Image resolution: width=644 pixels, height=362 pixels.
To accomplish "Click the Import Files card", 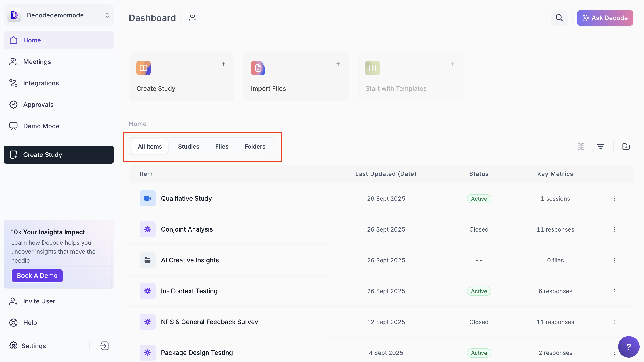I will tap(296, 77).
